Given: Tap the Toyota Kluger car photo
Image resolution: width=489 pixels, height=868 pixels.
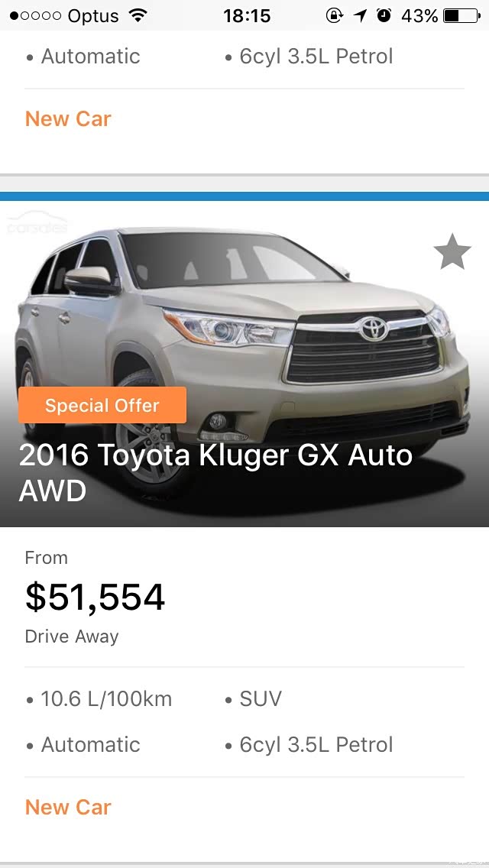Looking at the screenshot, I should point(244,364).
